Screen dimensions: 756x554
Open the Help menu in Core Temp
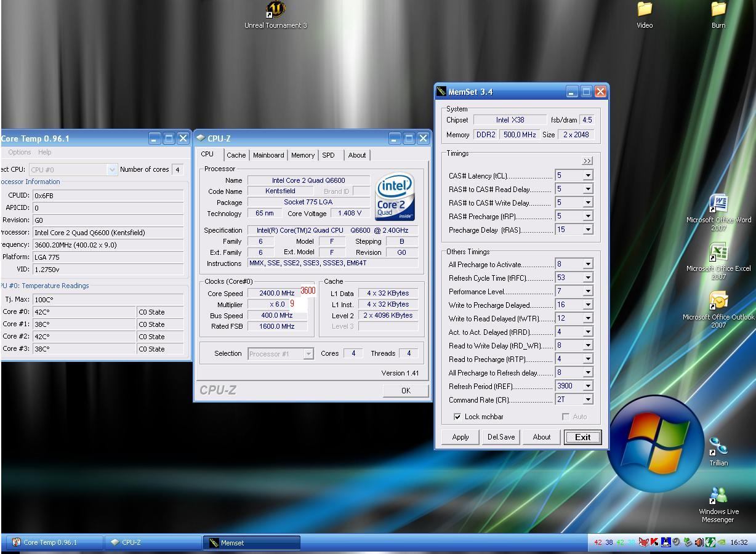click(45, 152)
